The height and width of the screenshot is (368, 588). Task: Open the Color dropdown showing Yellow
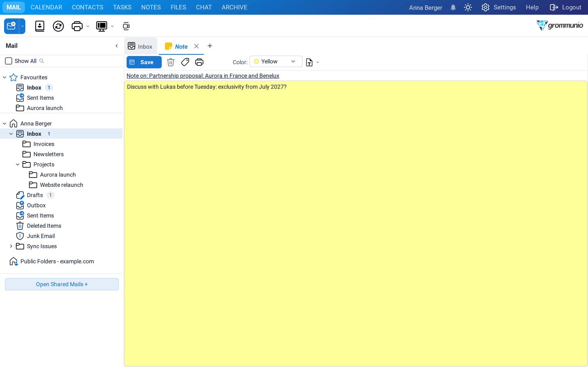[276, 61]
